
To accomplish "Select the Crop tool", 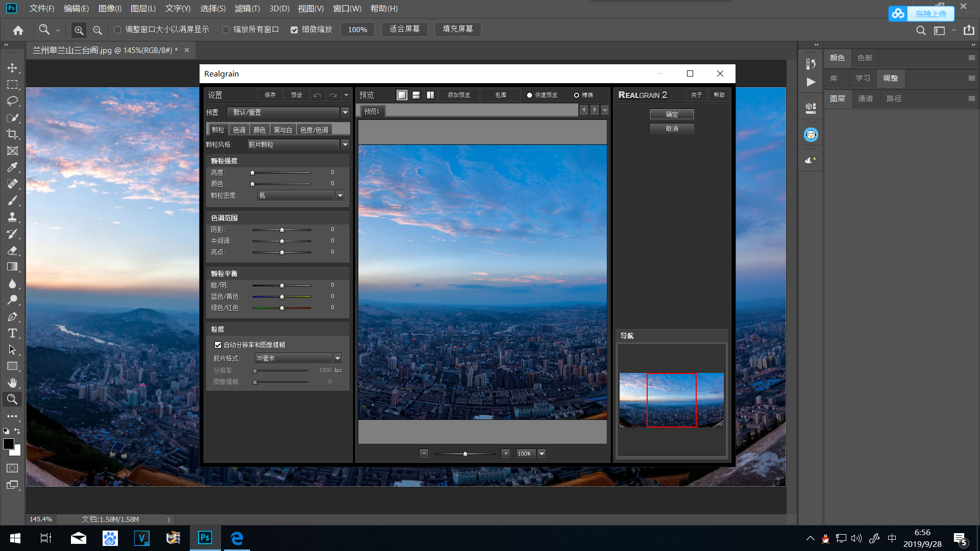I will tap(12, 134).
